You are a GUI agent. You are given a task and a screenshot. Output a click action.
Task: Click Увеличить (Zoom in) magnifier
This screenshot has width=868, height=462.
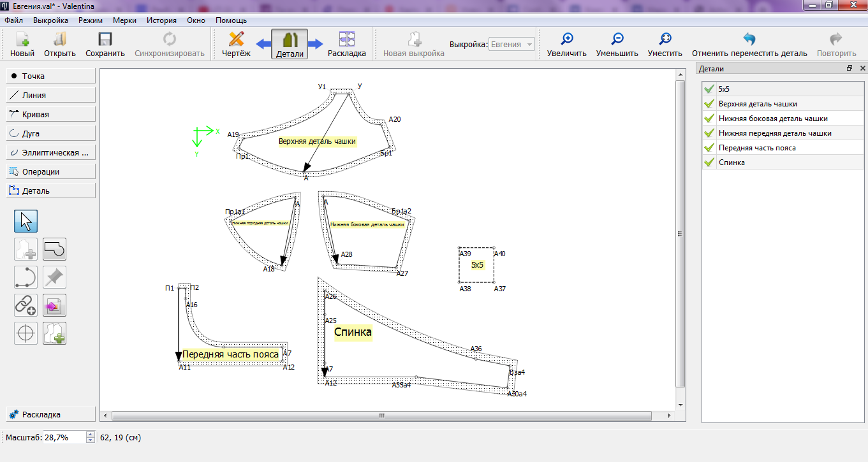tap(566, 45)
